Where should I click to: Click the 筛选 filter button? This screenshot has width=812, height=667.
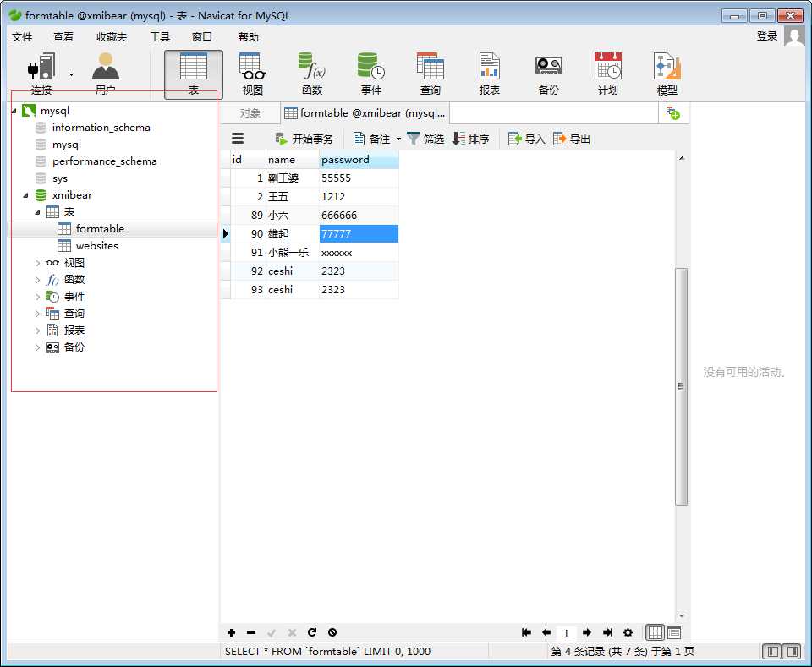pyautogui.click(x=425, y=139)
